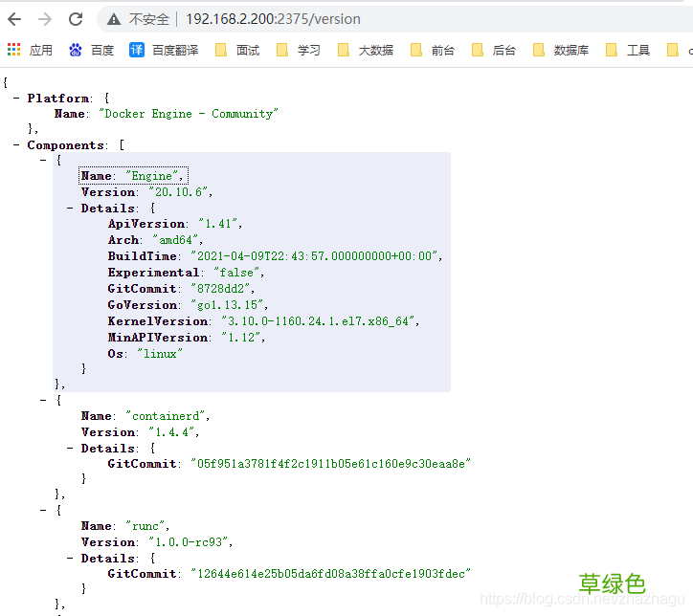Click the Arch "amd64" value
This screenshot has width=693, height=616.
pos(176,240)
